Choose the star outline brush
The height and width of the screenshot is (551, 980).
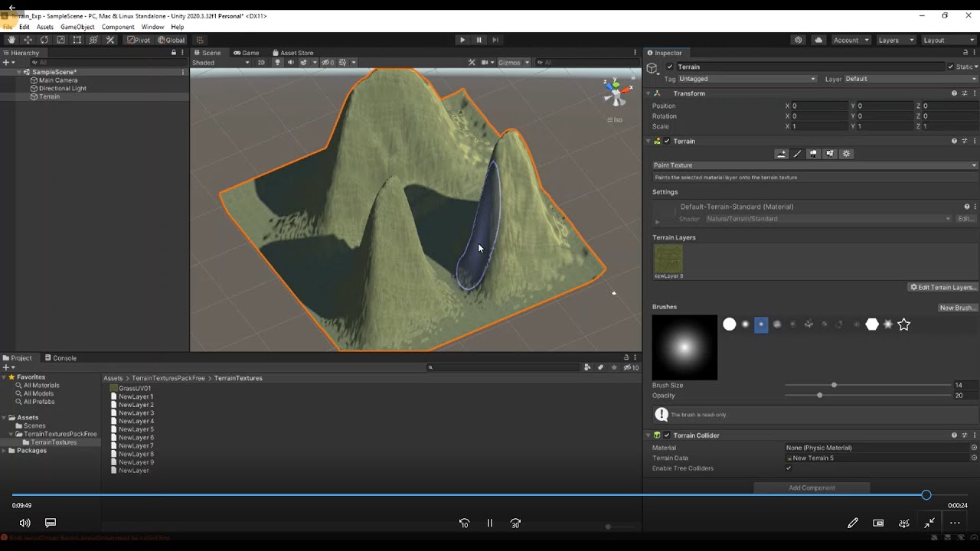(903, 324)
